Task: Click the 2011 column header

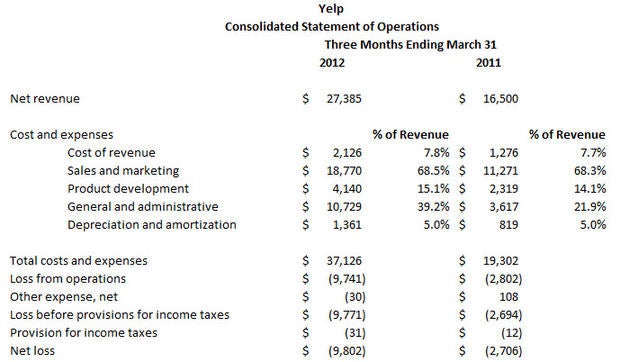Action: pyautogui.click(x=488, y=63)
